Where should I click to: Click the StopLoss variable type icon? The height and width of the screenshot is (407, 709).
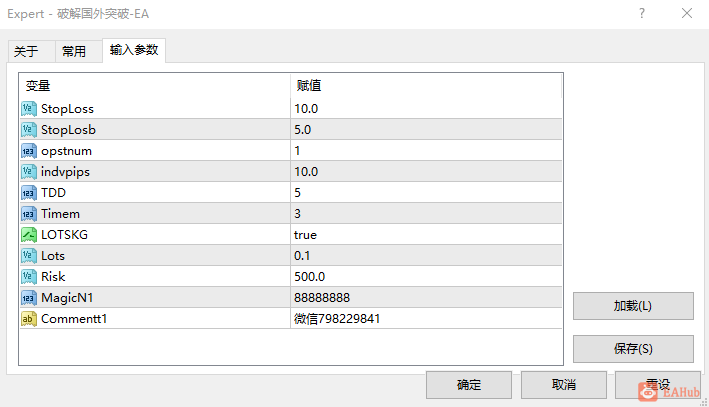29,108
